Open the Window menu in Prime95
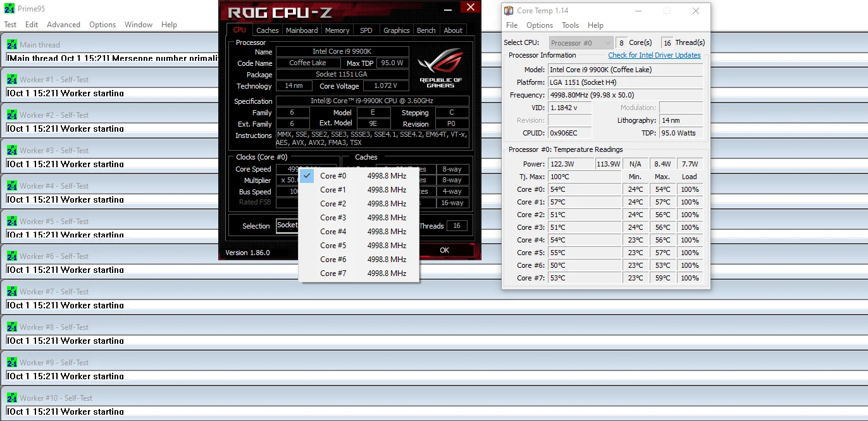The width and height of the screenshot is (868, 421). [139, 25]
